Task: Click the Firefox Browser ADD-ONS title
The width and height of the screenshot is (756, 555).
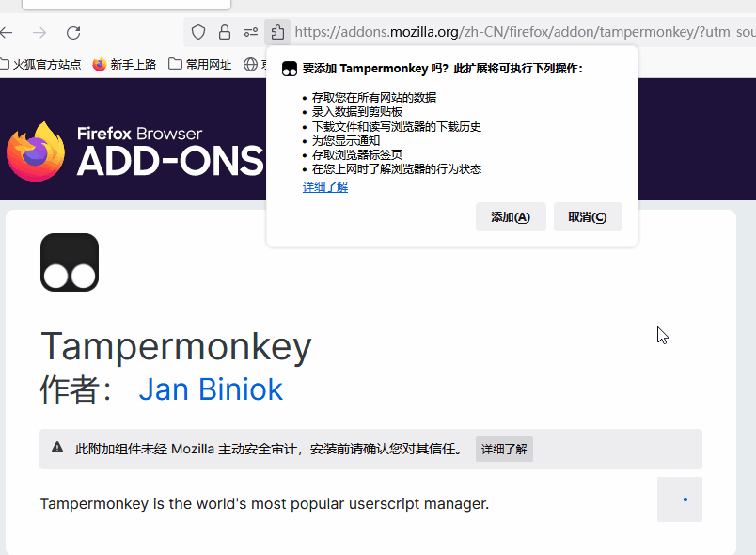Action: (170, 151)
